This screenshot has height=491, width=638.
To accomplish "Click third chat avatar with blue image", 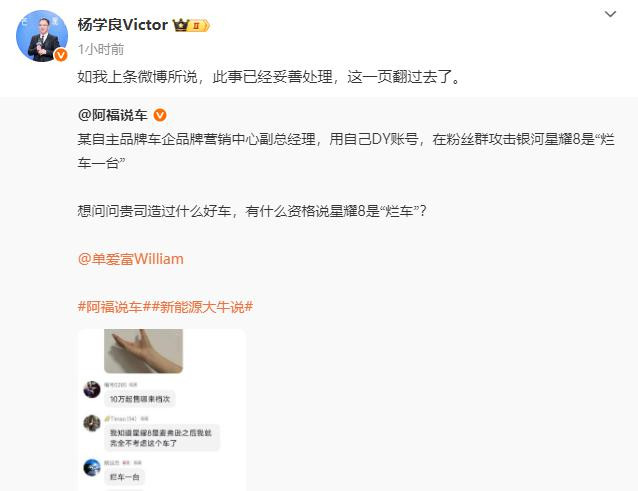I will point(92,467).
